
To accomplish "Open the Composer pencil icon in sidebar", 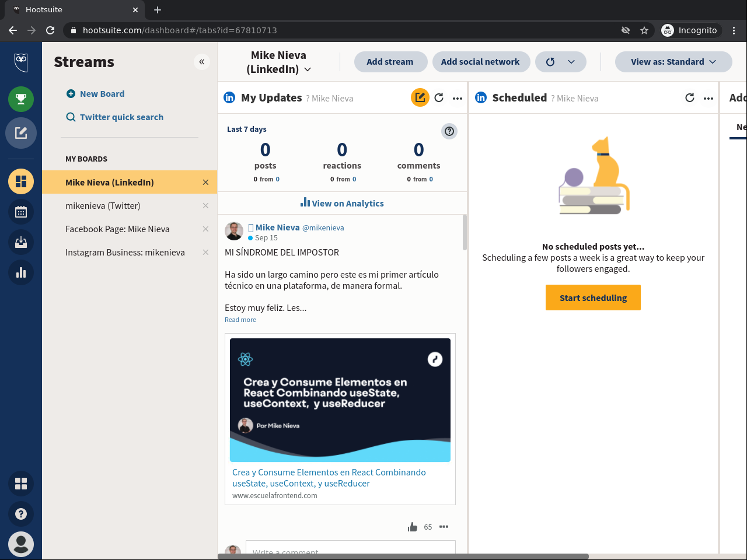I will [21, 133].
